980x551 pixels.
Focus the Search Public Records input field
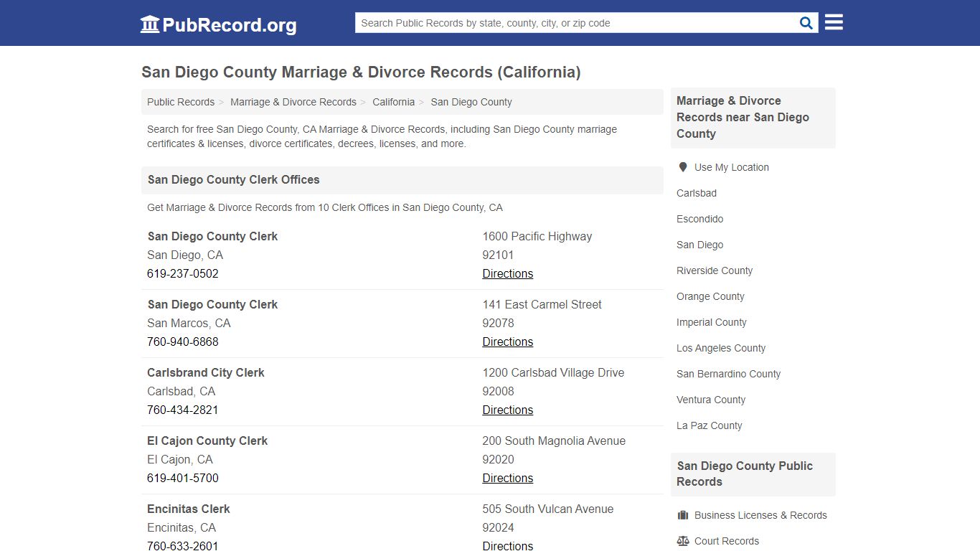click(x=575, y=23)
